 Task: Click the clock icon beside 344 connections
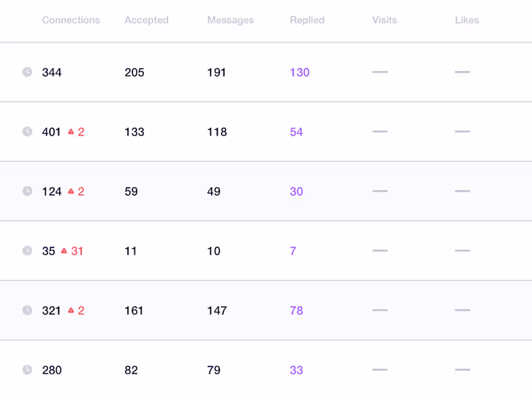pos(27,72)
